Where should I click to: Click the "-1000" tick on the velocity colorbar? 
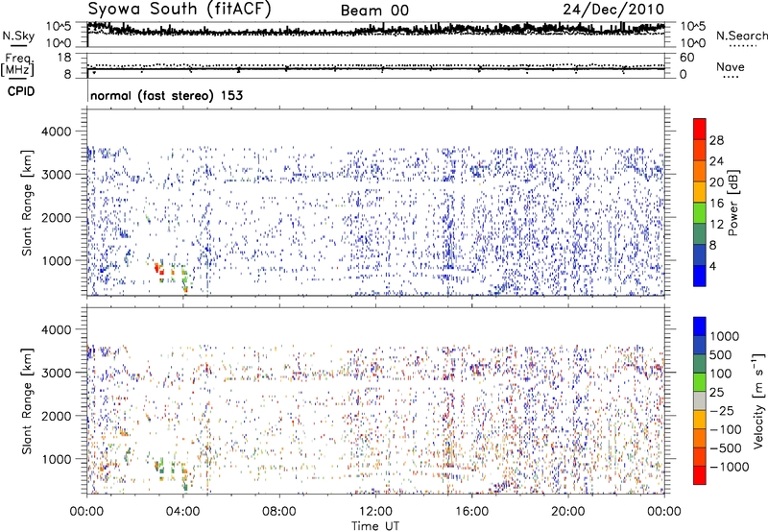pos(730,467)
